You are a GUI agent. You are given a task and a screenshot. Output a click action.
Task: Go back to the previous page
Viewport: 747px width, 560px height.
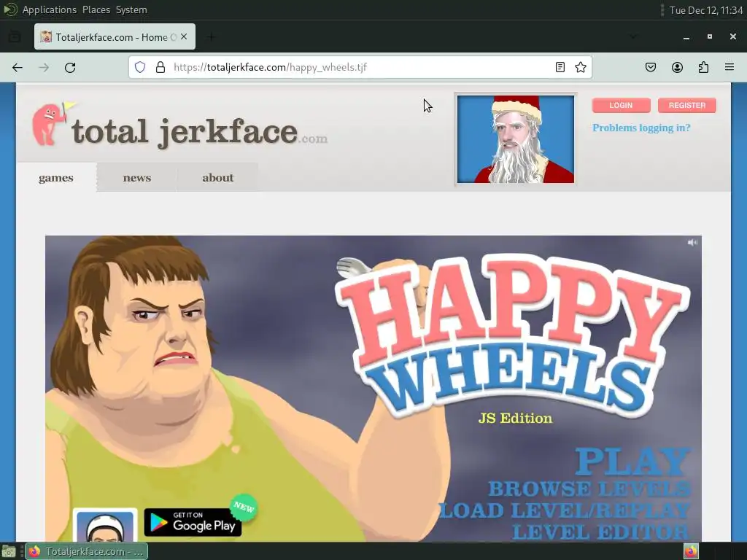click(18, 68)
